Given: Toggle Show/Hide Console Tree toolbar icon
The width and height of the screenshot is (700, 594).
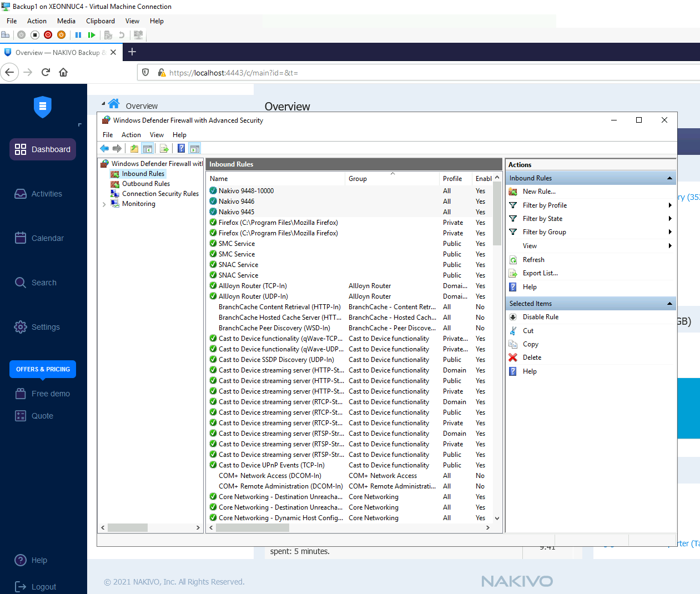Looking at the screenshot, I should click(148, 148).
